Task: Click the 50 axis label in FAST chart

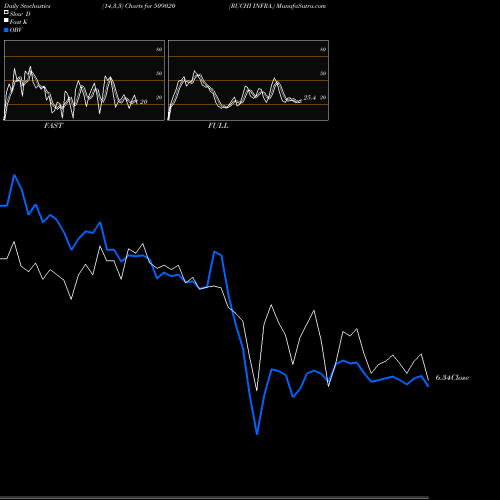Action: pyautogui.click(x=159, y=73)
